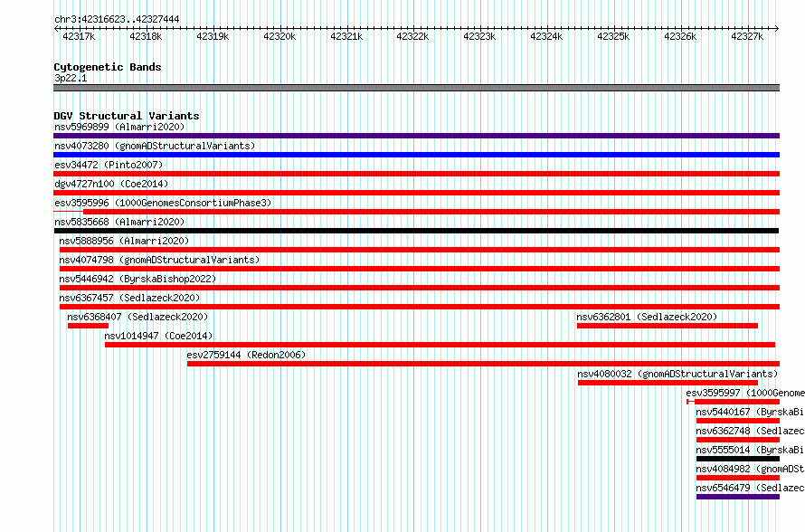This screenshot has height=532, width=805.
Task: Click the 42327k ruler tick label
Action: tap(747, 36)
